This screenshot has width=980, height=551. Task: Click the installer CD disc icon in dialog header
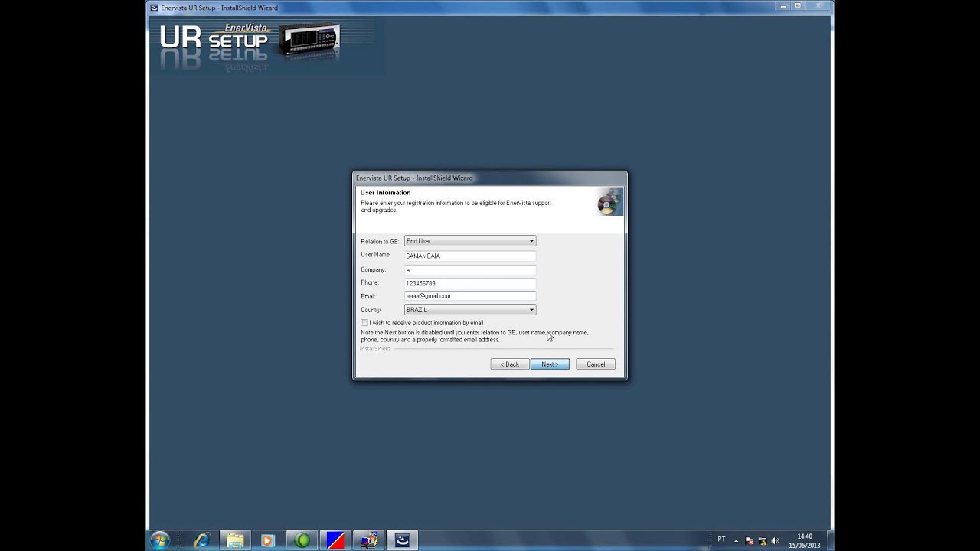609,203
